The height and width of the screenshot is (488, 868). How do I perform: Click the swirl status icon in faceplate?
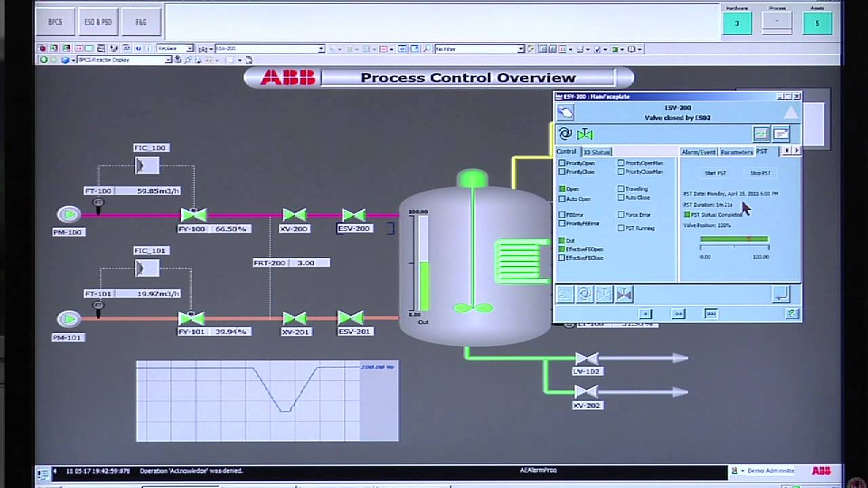pyautogui.click(x=565, y=134)
